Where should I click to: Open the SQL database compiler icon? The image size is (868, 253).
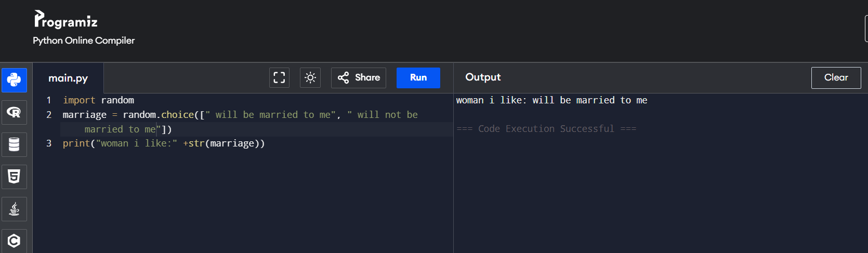pyautogui.click(x=14, y=144)
